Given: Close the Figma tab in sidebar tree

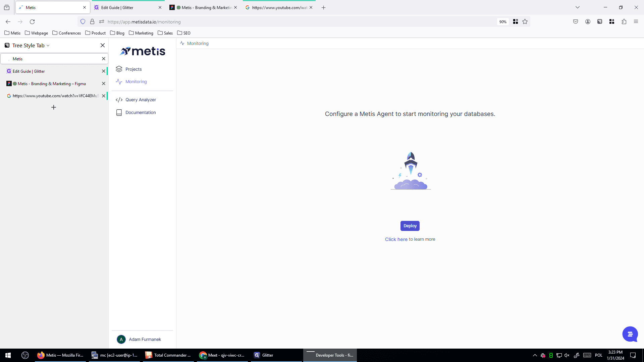Looking at the screenshot, I should pos(104,83).
